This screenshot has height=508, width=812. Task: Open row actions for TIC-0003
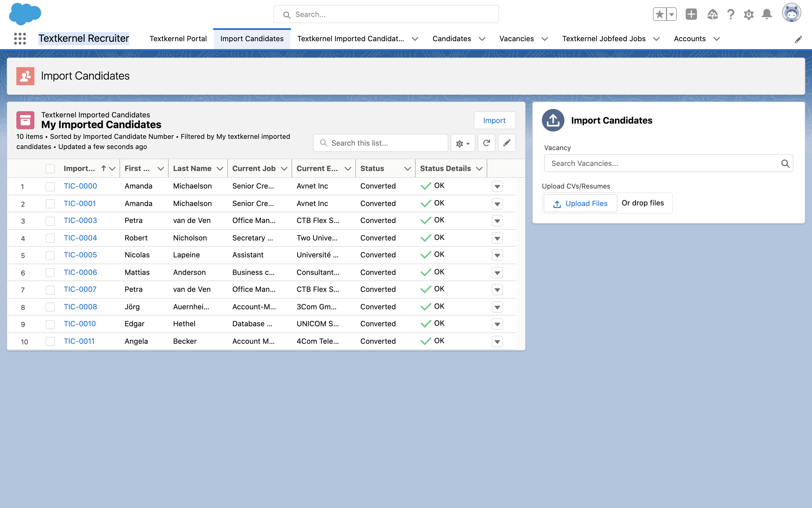tap(497, 221)
